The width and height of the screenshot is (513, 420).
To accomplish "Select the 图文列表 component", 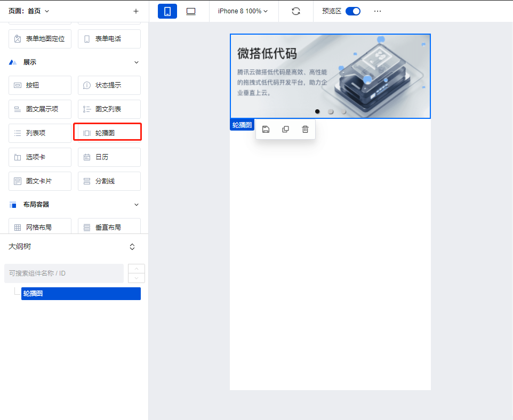I will click(x=109, y=109).
